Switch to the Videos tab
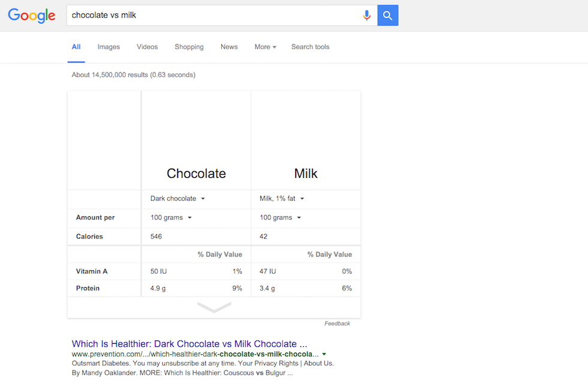Screen dimensions: 588x382 (x=147, y=47)
